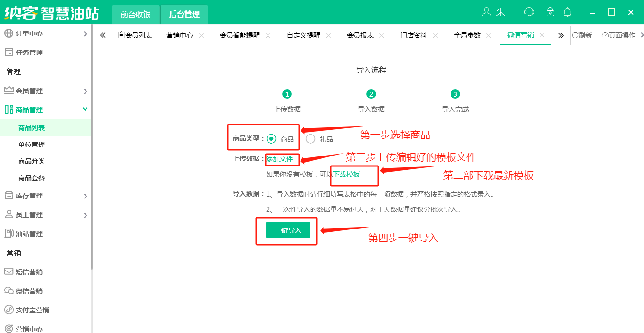Expand the 库存管理 sidebar menu
The image size is (644, 333).
[x=45, y=196]
